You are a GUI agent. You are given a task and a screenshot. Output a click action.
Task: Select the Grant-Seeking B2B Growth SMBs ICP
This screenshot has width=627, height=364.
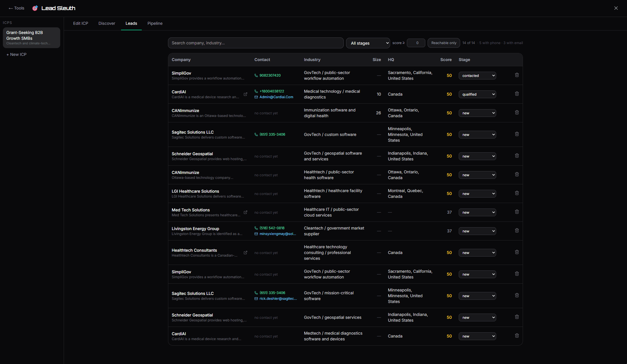[31, 38]
